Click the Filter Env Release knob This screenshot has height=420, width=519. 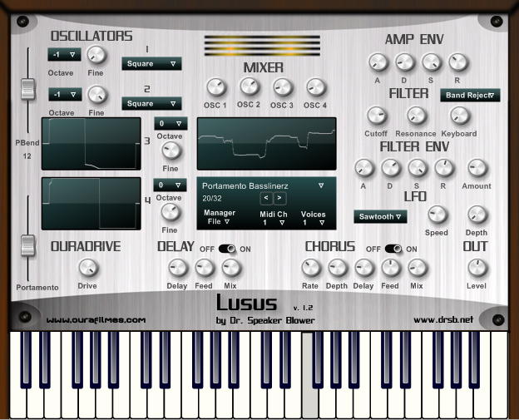(x=444, y=168)
